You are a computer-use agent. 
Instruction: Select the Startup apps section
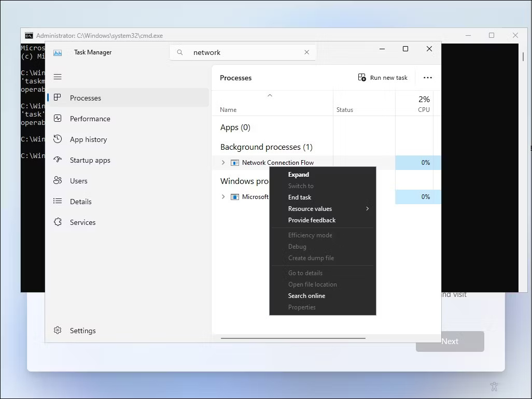tap(90, 160)
